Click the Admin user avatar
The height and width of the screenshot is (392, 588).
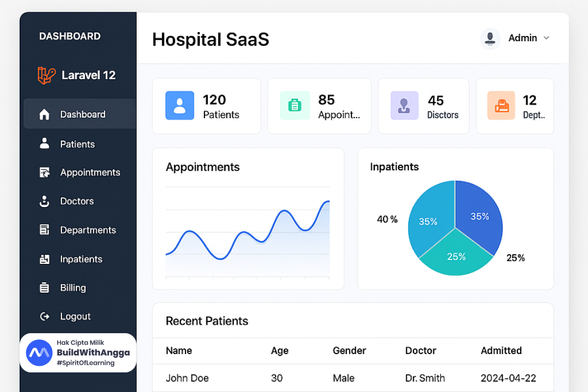(x=490, y=38)
